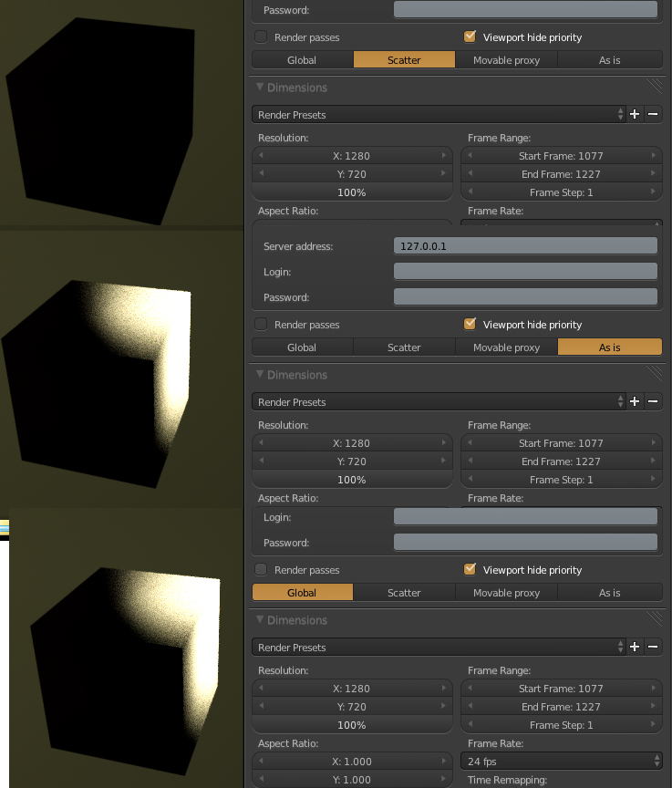Adjust 100% resolution slider in Scatter-active panel

[352, 192]
